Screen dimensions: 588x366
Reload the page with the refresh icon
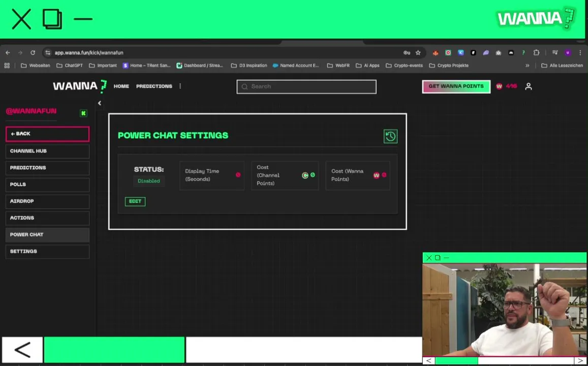coord(33,53)
